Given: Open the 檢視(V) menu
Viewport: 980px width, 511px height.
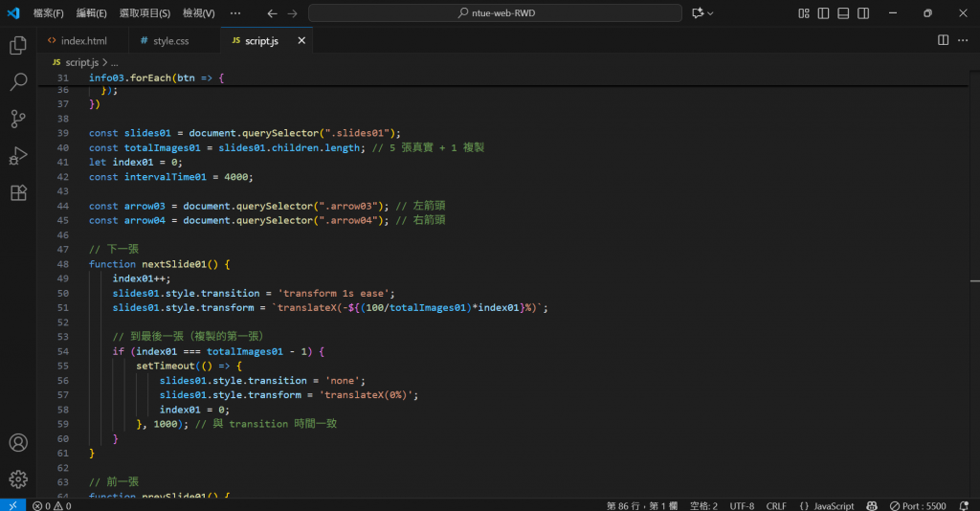Looking at the screenshot, I should pyautogui.click(x=199, y=13).
